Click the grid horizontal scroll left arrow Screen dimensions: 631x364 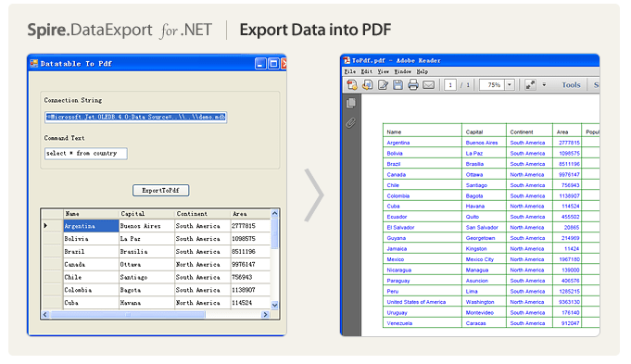click(x=45, y=315)
